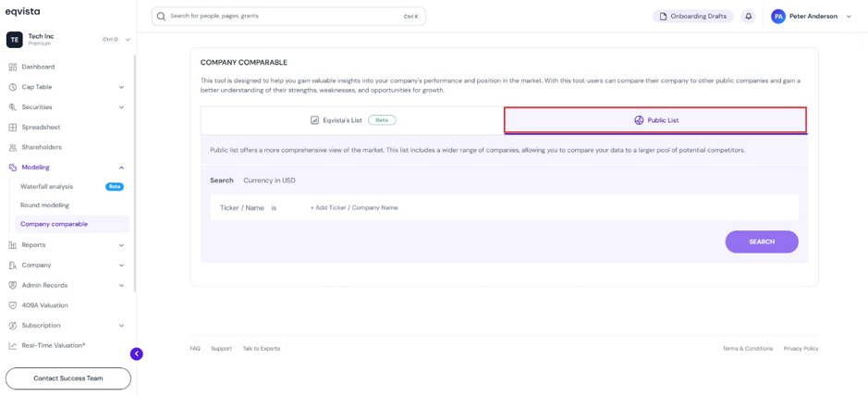Screen dimensions: 868x396
Task: Click the PA user avatar
Action: [x=778, y=17]
